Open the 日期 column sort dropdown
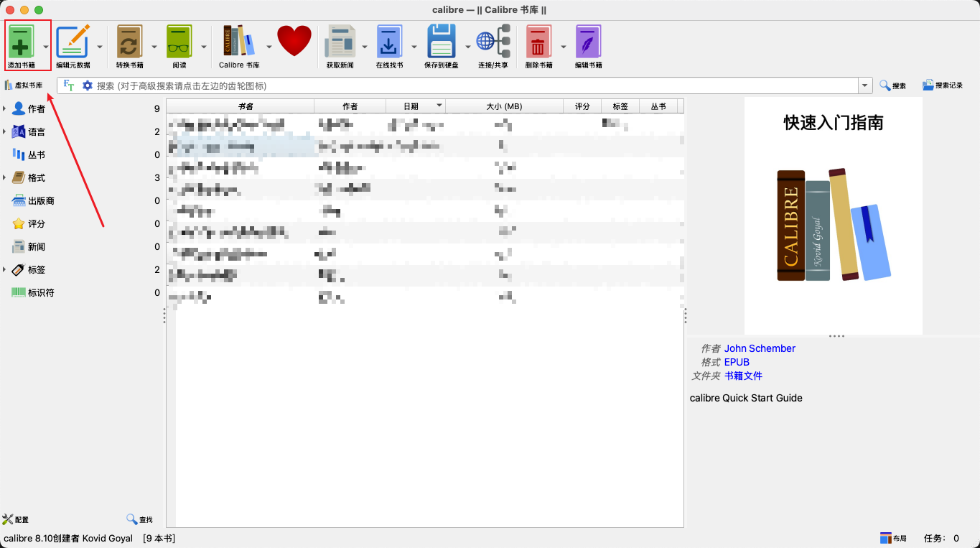The image size is (980, 548). 440,105
